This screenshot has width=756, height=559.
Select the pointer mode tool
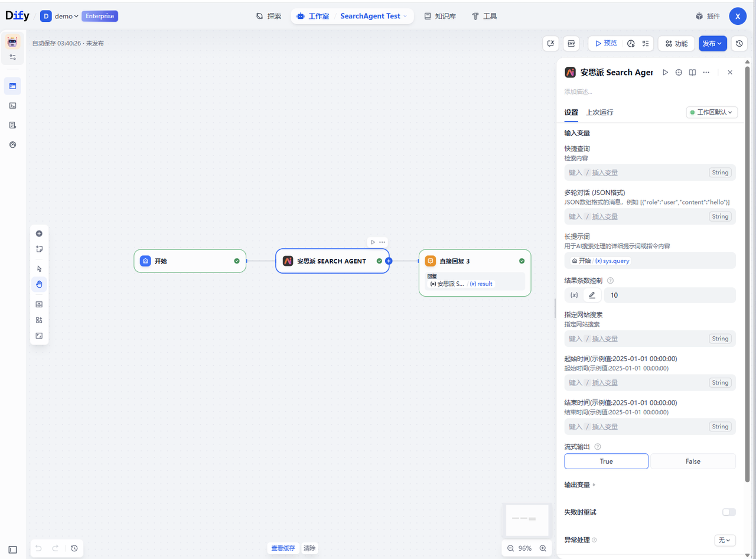coord(39,269)
